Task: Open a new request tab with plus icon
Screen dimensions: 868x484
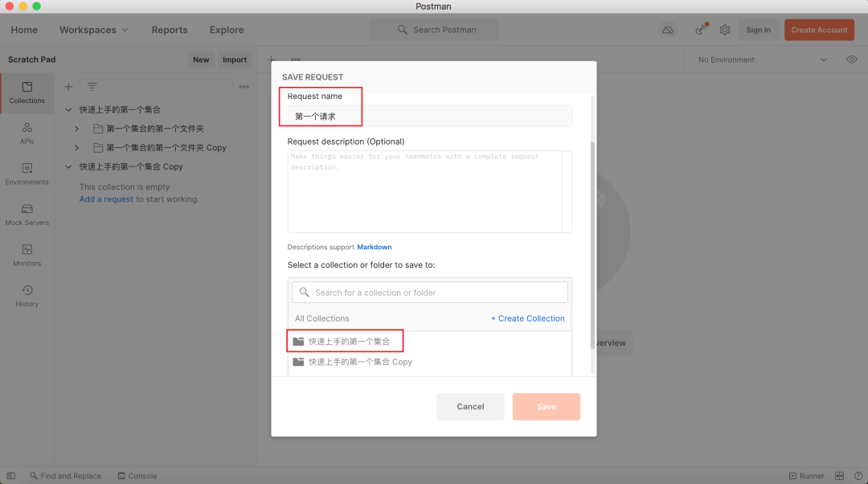Action: [x=272, y=59]
